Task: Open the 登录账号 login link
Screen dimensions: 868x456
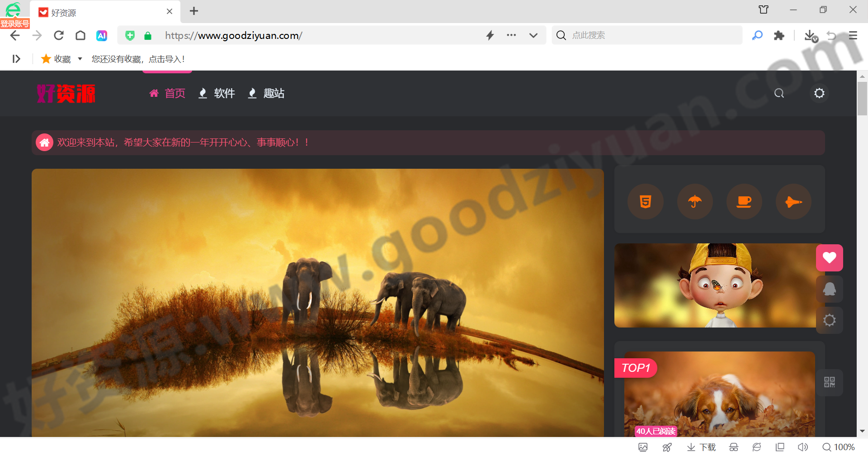Action: (x=14, y=24)
